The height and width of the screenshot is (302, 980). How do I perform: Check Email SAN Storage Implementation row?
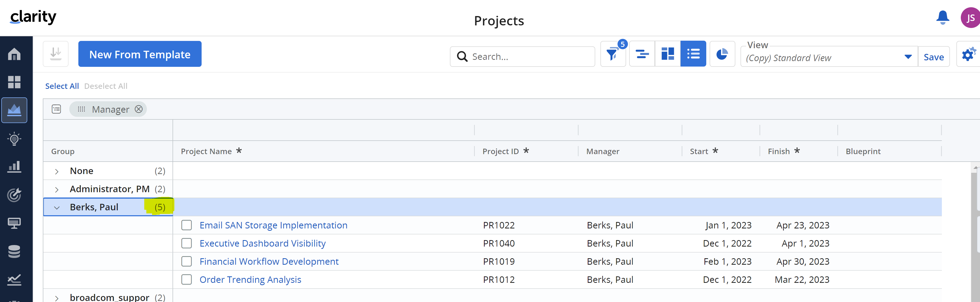(x=186, y=225)
